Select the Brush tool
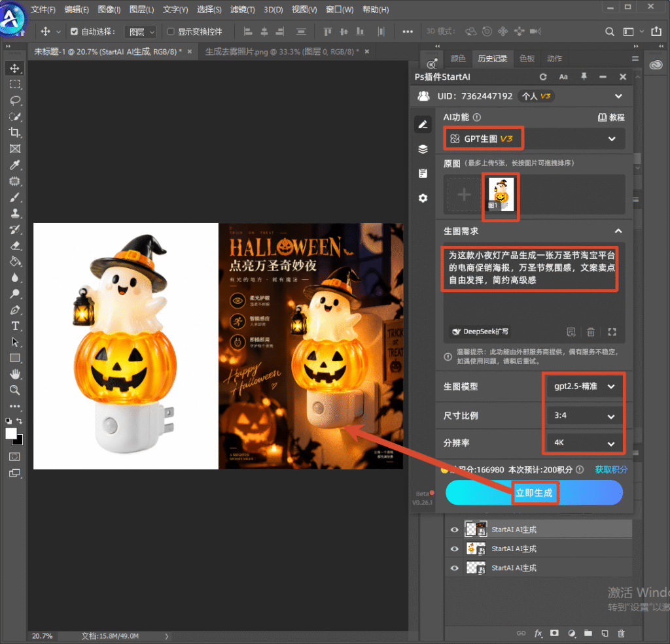This screenshot has height=644, width=670. coord(15,197)
